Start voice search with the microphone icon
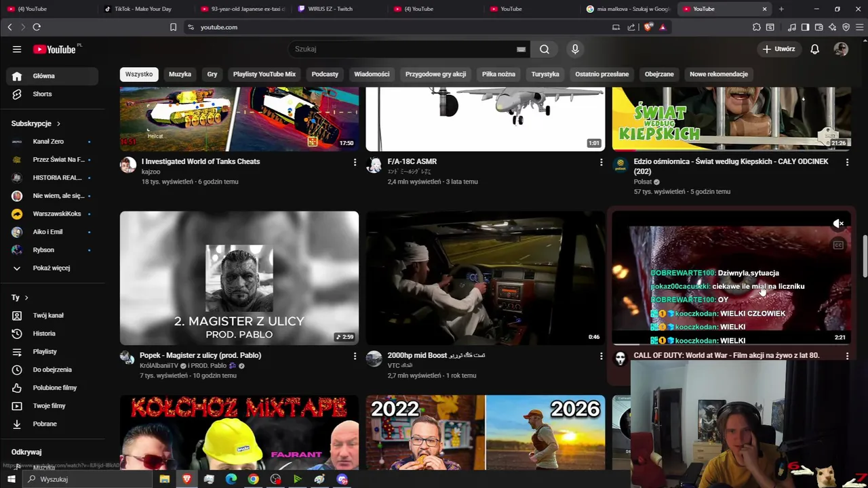 pyautogui.click(x=575, y=49)
